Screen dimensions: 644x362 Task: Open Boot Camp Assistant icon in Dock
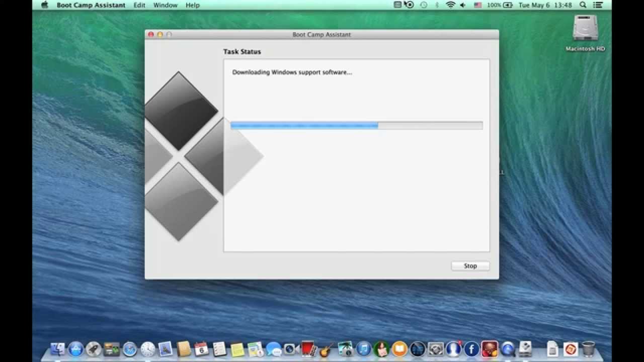(525, 349)
